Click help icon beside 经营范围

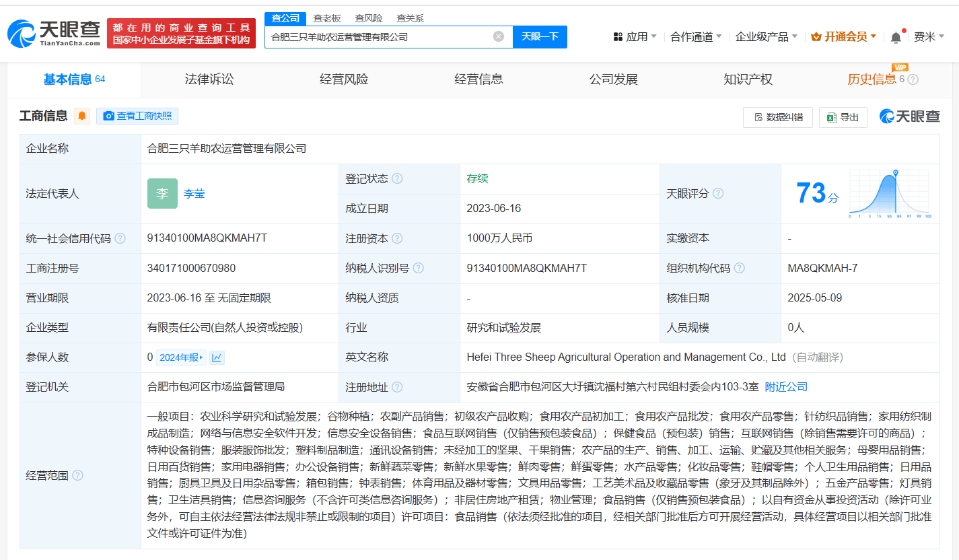tap(77, 476)
